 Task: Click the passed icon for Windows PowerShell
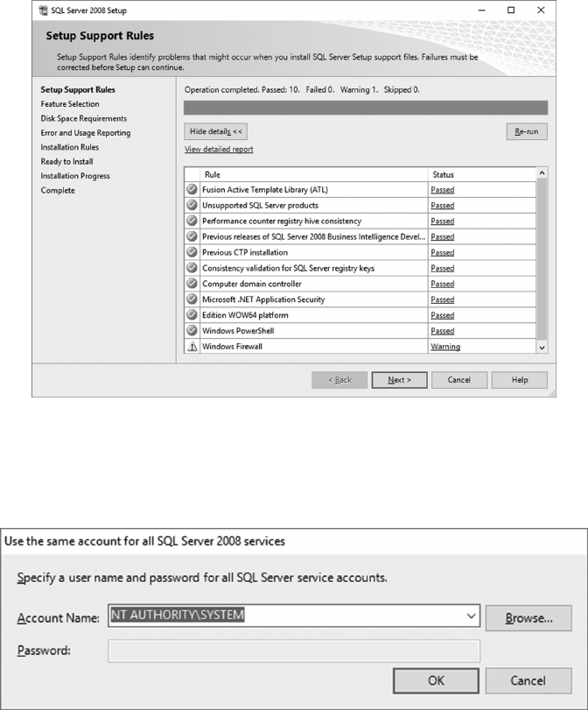pos(192,330)
